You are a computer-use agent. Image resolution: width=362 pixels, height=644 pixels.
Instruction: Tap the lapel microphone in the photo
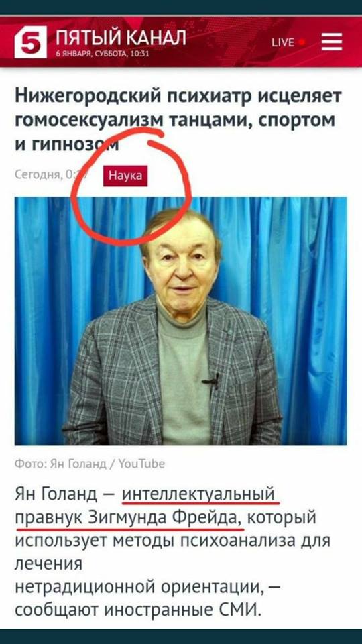point(211,381)
